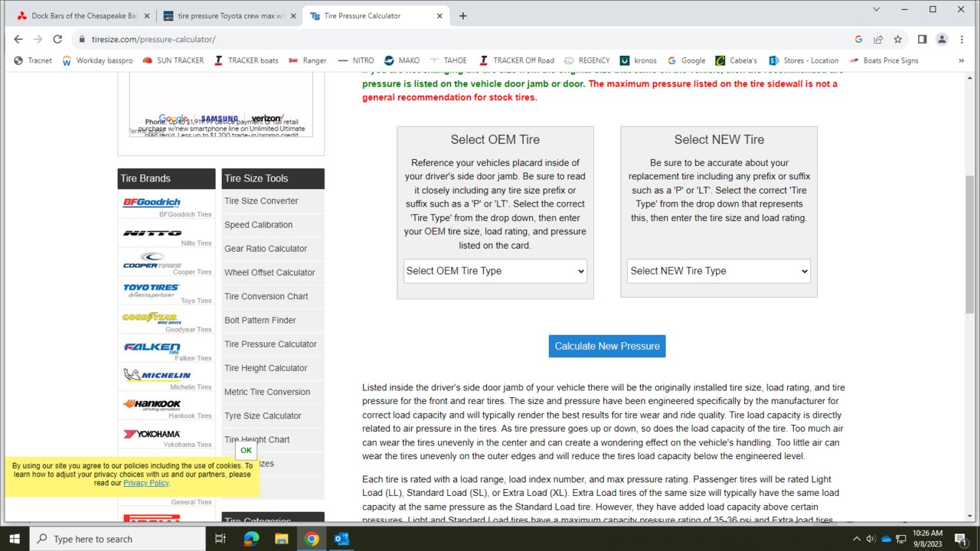Open the notifications center icon
The image size is (980, 551).
[x=960, y=539]
